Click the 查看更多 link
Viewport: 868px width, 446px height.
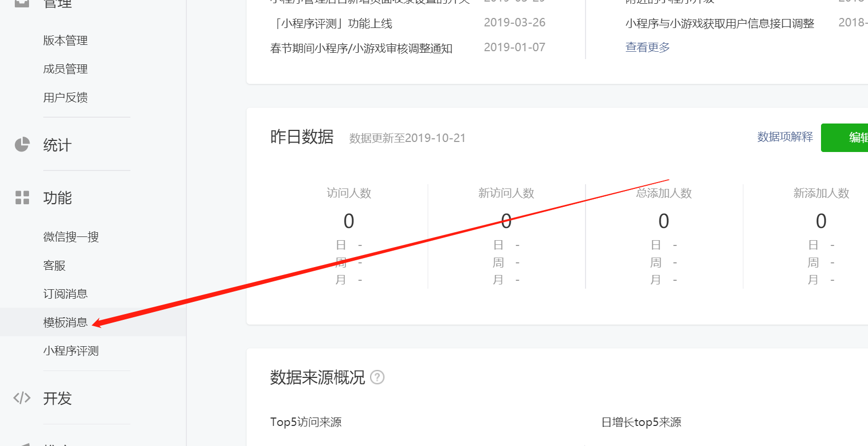(647, 48)
